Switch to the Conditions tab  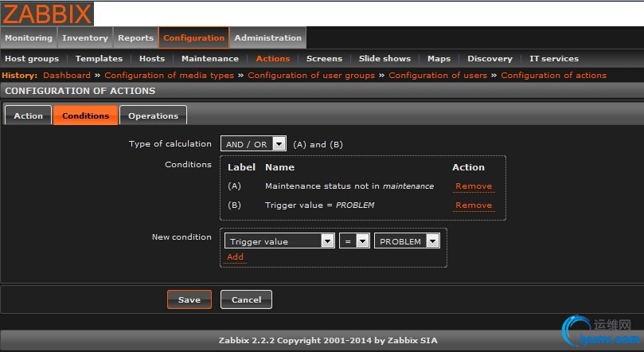coord(85,115)
